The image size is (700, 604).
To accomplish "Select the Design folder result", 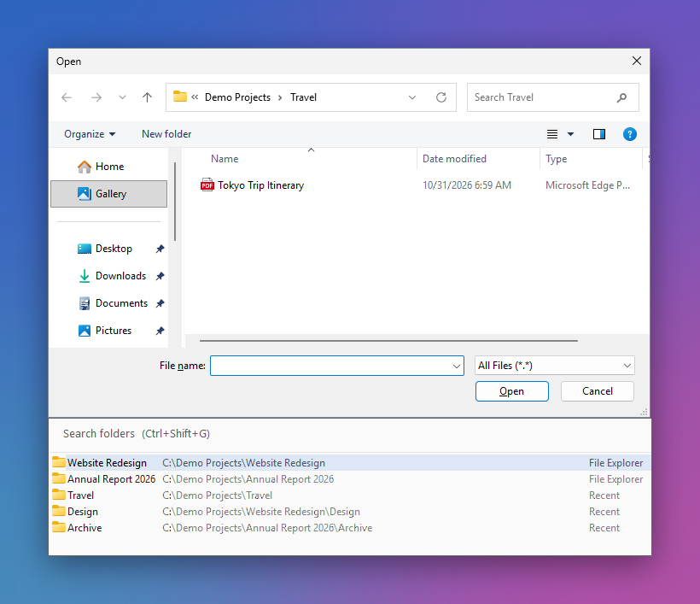I will (x=349, y=512).
